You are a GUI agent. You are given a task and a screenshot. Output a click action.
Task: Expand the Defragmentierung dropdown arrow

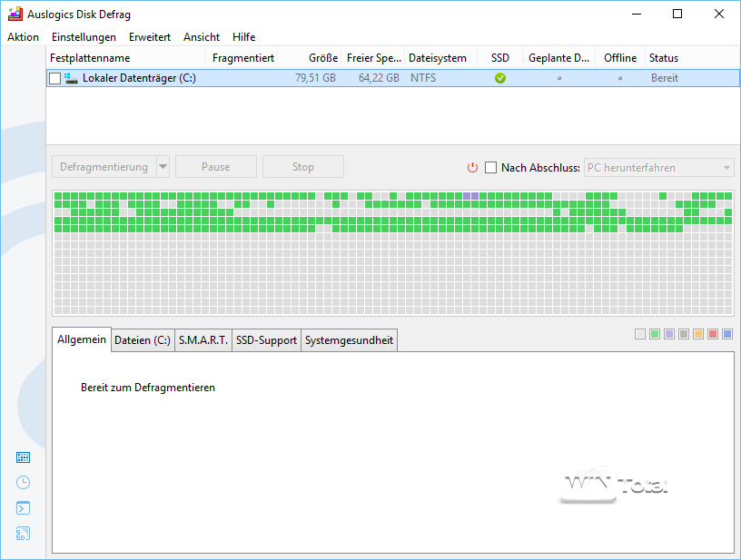point(163,167)
